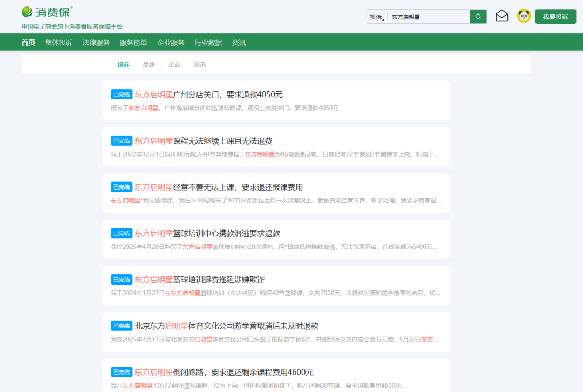The width and height of the screenshot is (583, 392).
Task: Open complaint about 经营不善无法上课
Action: pyautogui.click(x=219, y=187)
